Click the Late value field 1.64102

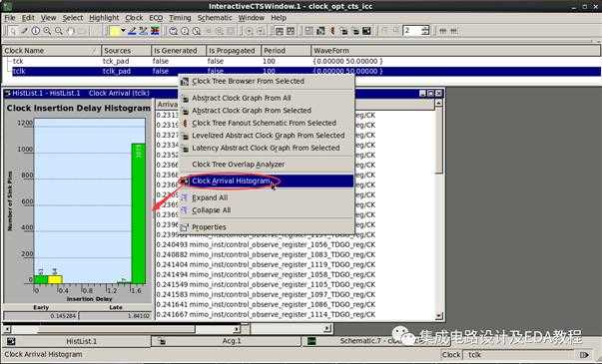coord(116,316)
